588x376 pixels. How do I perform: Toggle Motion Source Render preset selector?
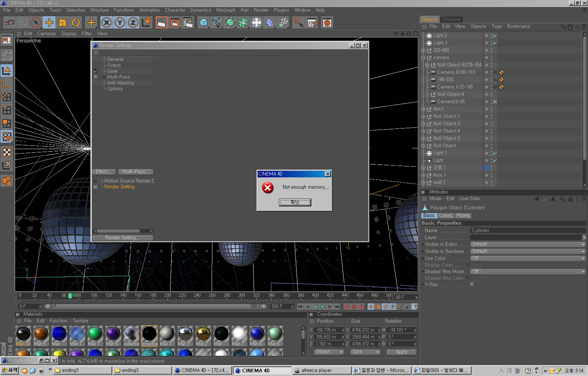pyautogui.click(x=95, y=181)
